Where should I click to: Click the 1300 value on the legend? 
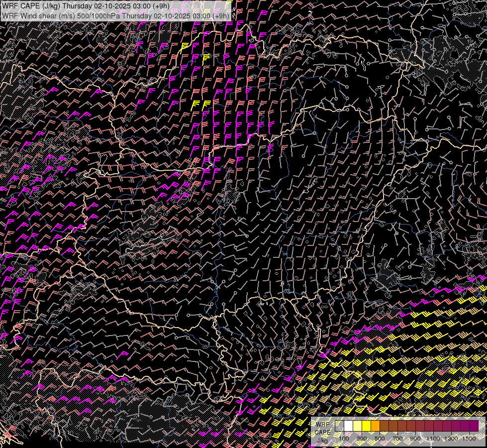click(451, 439)
